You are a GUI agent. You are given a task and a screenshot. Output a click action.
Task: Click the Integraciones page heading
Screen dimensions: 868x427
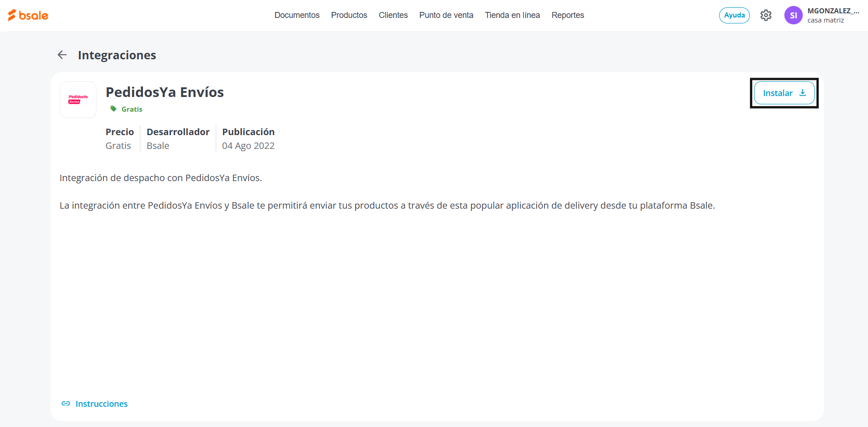[x=117, y=55]
